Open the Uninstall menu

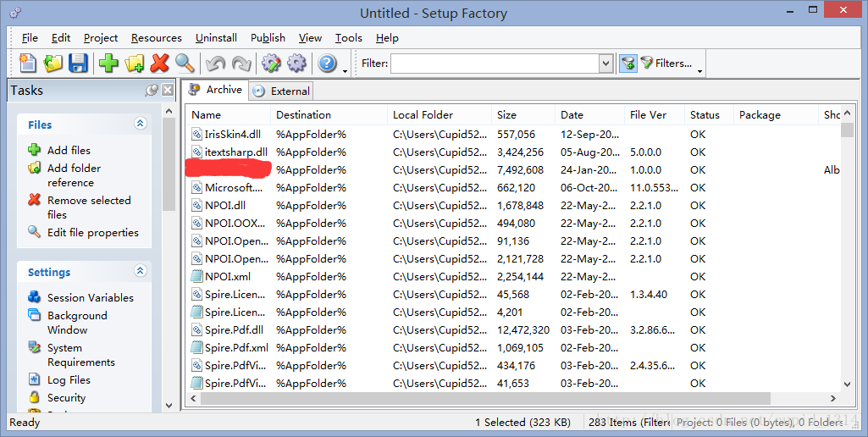click(217, 37)
